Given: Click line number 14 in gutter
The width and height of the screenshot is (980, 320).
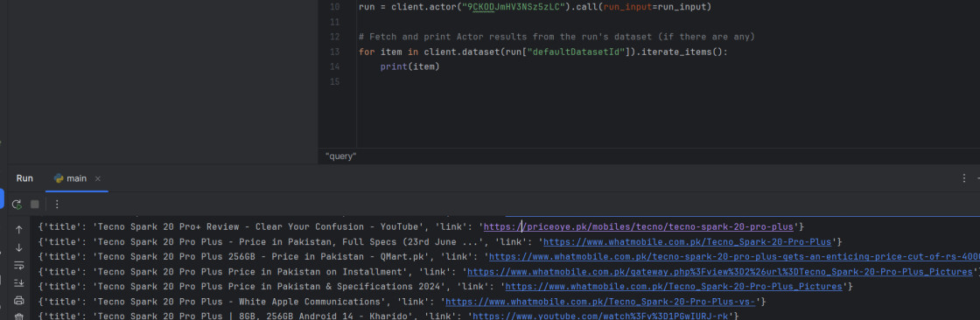Looking at the screenshot, I should (x=334, y=66).
